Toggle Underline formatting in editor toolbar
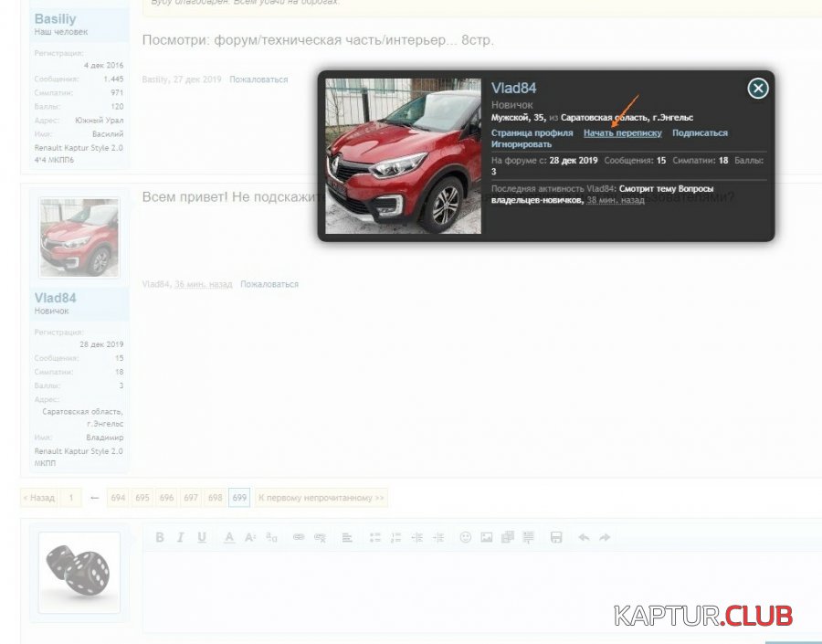 click(202, 538)
